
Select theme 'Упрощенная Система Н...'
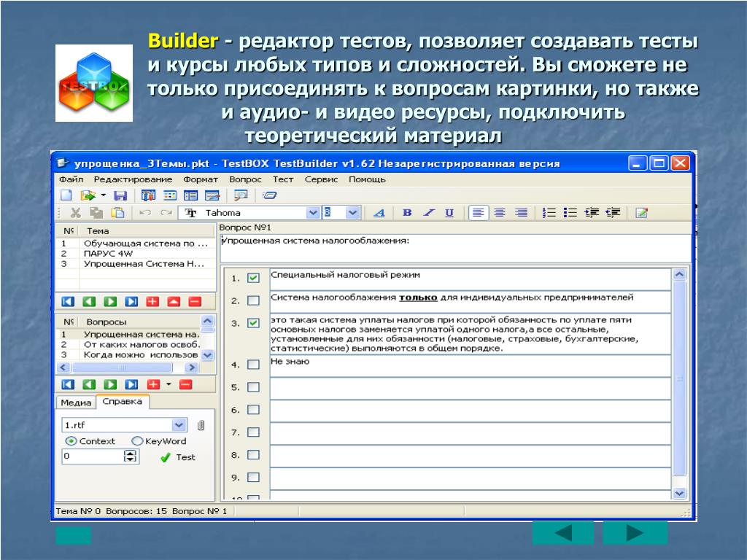(x=136, y=264)
